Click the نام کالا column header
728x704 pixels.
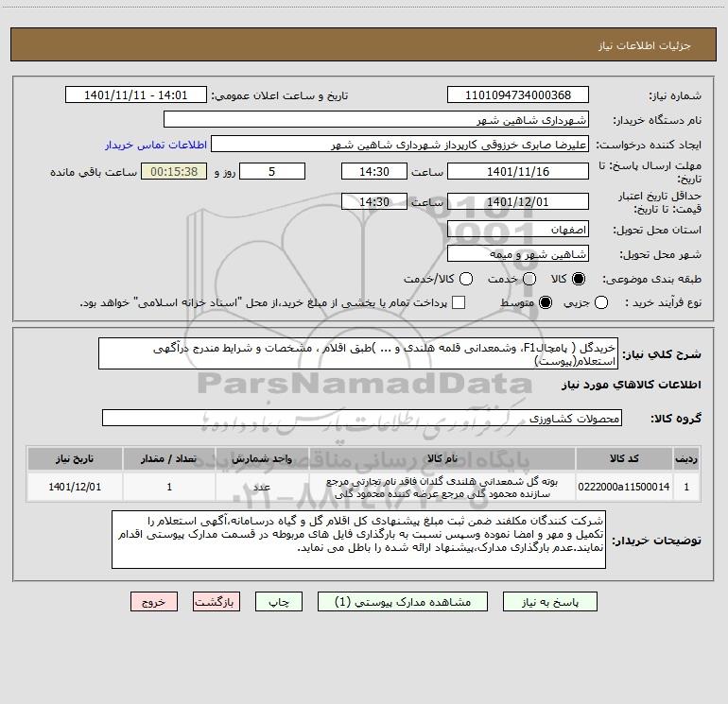point(442,458)
